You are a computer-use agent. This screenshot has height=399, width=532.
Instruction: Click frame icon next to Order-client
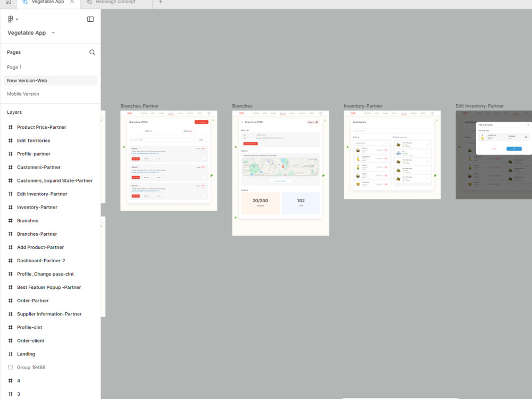(x=10, y=340)
